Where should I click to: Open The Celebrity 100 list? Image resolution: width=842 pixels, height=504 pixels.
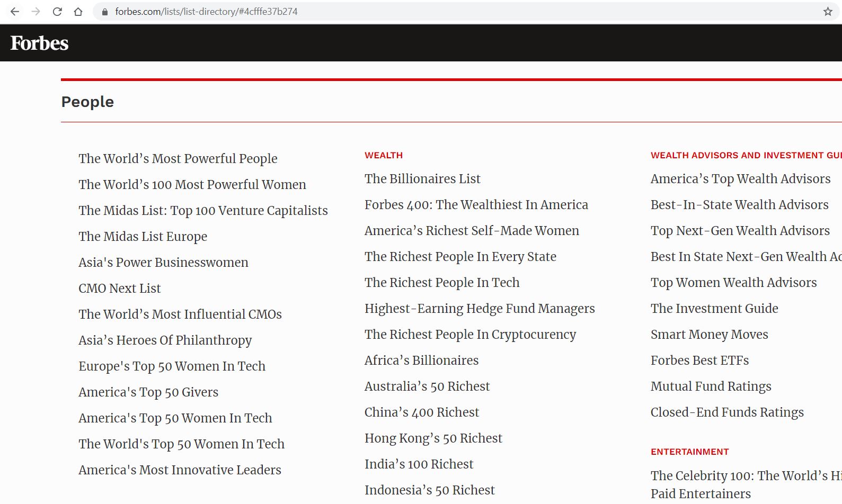[746, 485]
